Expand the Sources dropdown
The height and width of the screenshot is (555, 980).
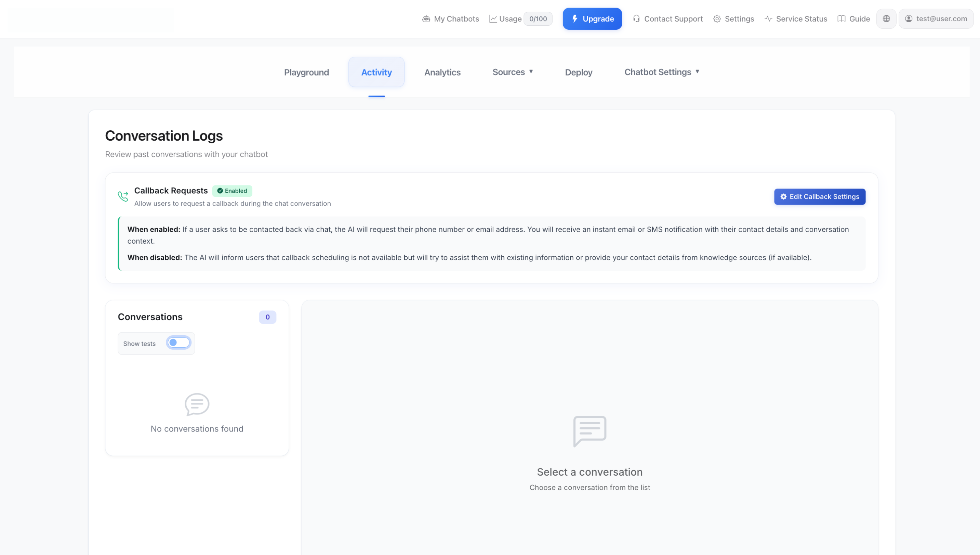512,72
